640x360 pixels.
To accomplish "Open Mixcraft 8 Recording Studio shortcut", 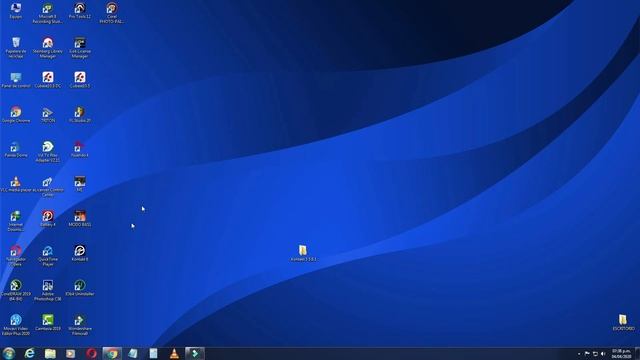I will (47, 13).
